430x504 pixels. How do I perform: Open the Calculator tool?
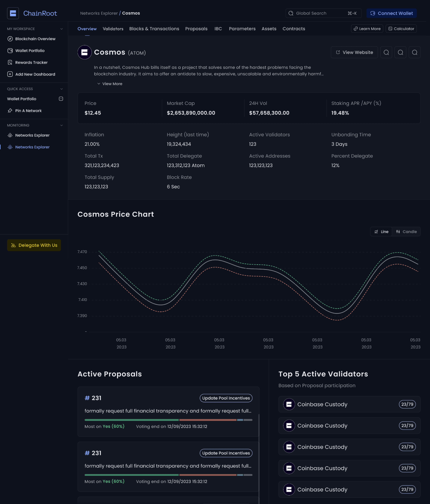[401, 28]
